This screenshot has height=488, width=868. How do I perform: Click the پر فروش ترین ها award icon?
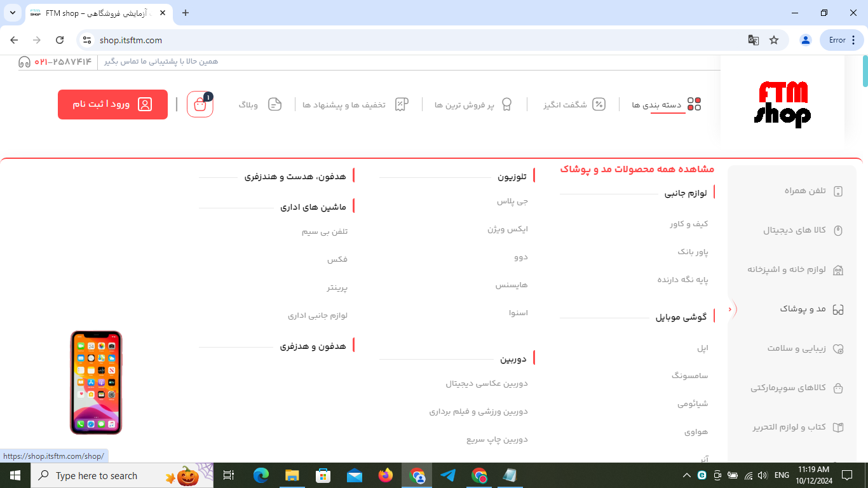506,104
